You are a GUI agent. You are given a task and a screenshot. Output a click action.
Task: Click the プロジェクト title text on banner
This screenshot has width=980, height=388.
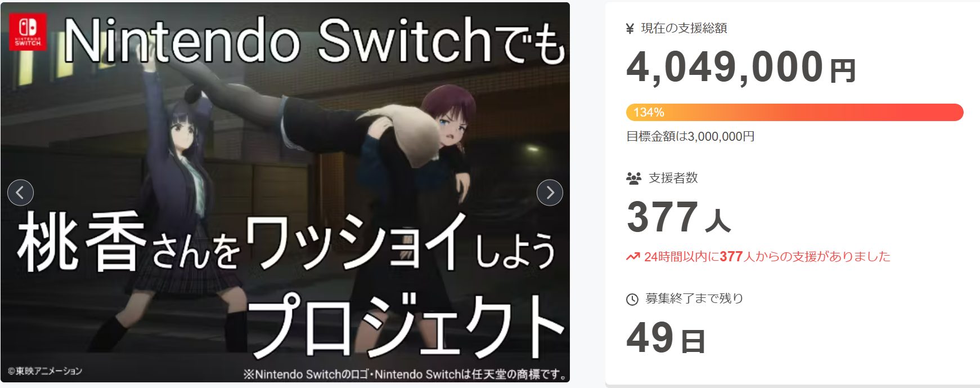[x=404, y=327]
